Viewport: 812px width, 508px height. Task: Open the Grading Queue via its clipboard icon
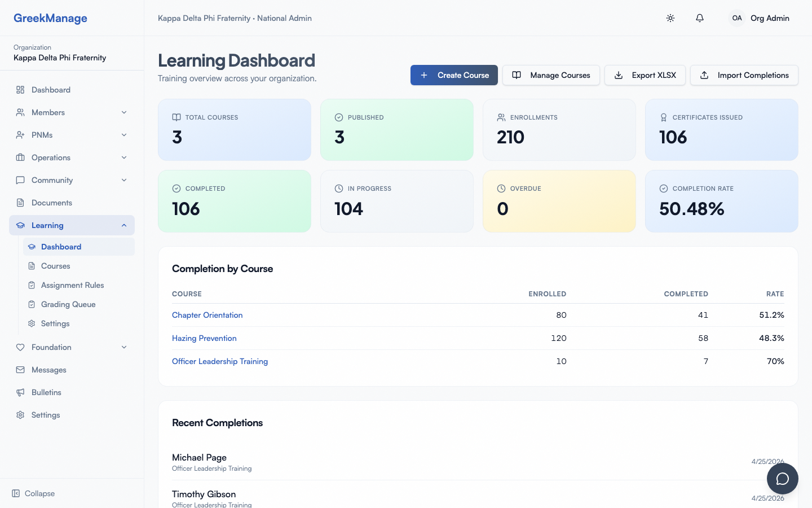[x=32, y=304]
